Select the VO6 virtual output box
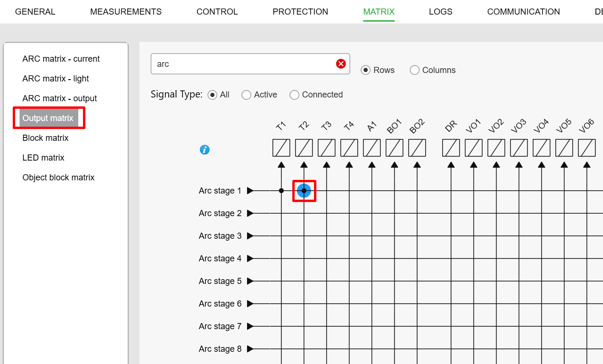Image resolution: width=603 pixels, height=364 pixels. click(587, 148)
